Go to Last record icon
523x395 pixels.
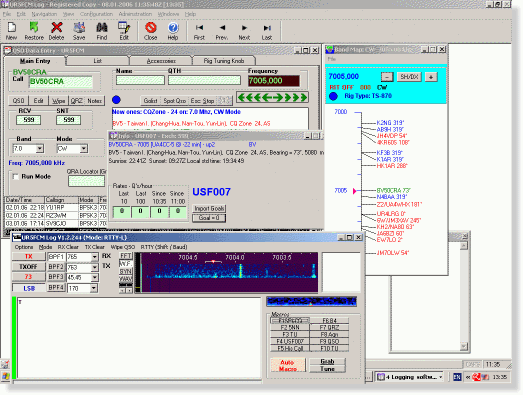tap(267, 28)
